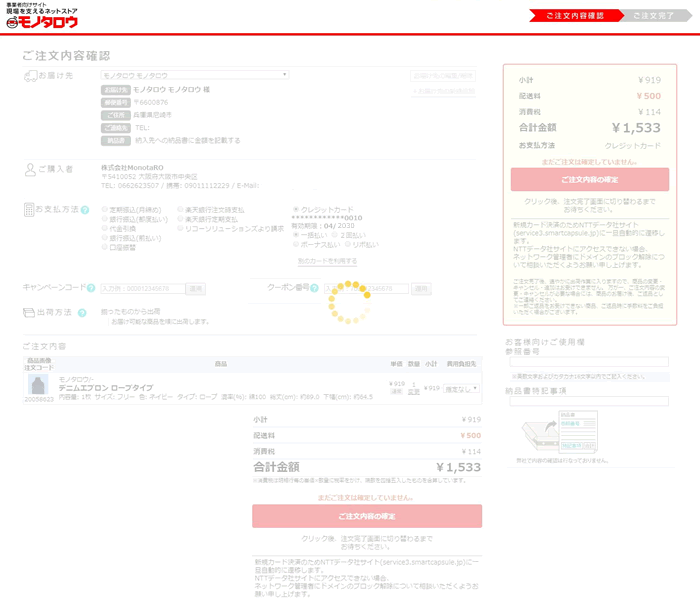Click order code 20058623
The height and width of the screenshot is (600, 700).
(x=39, y=399)
